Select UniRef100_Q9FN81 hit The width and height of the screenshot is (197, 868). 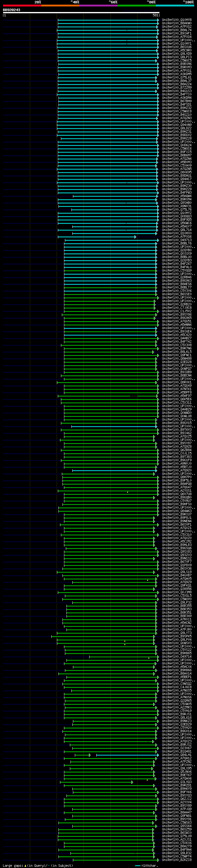(x=176, y=815)
